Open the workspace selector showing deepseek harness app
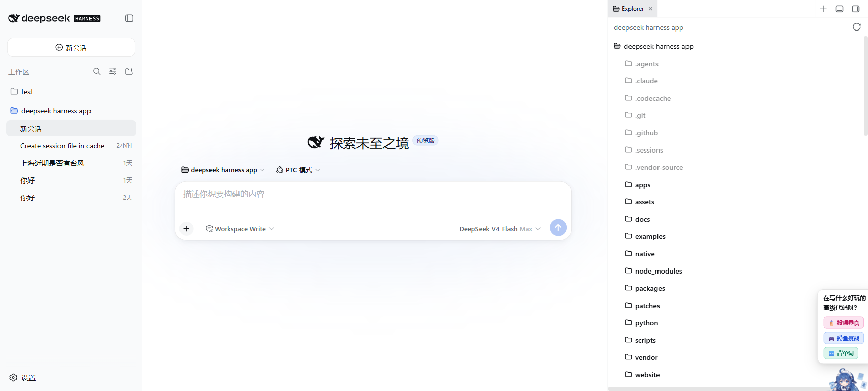Image resolution: width=868 pixels, height=391 pixels. point(223,170)
